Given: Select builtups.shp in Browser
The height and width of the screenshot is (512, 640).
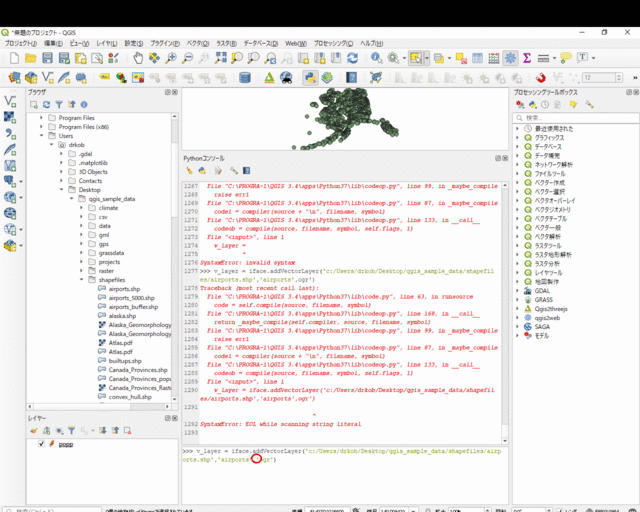Looking at the screenshot, I should [x=125, y=361].
